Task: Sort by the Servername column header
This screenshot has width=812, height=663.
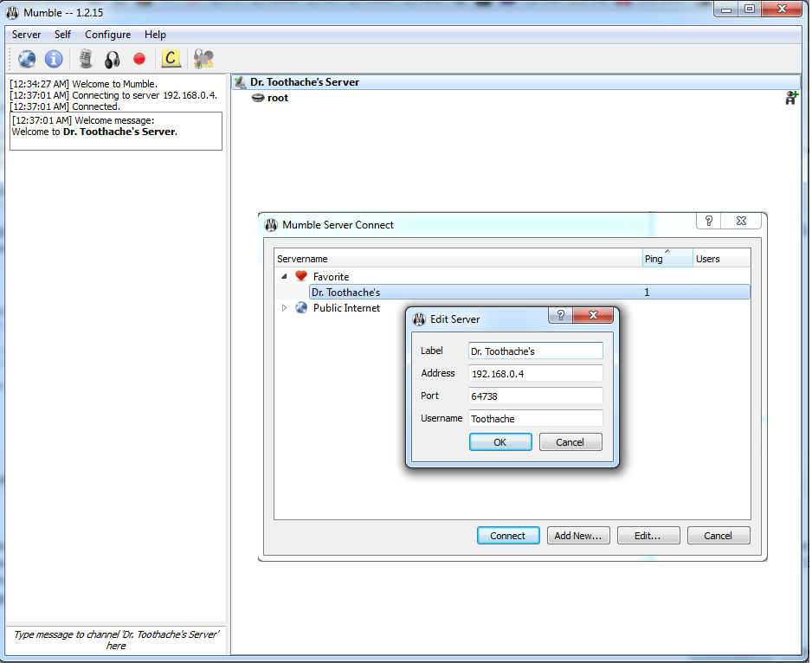Action: coord(458,259)
